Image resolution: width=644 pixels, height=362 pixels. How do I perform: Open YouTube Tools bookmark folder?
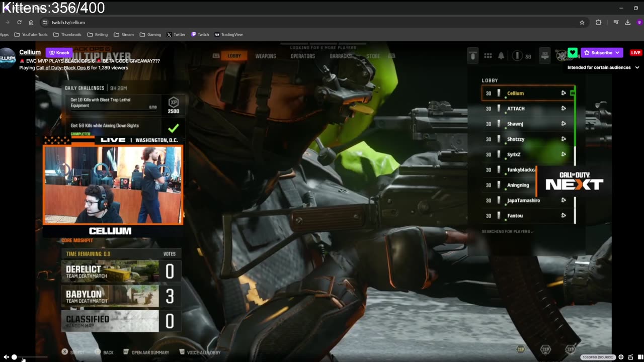pos(31,35)
